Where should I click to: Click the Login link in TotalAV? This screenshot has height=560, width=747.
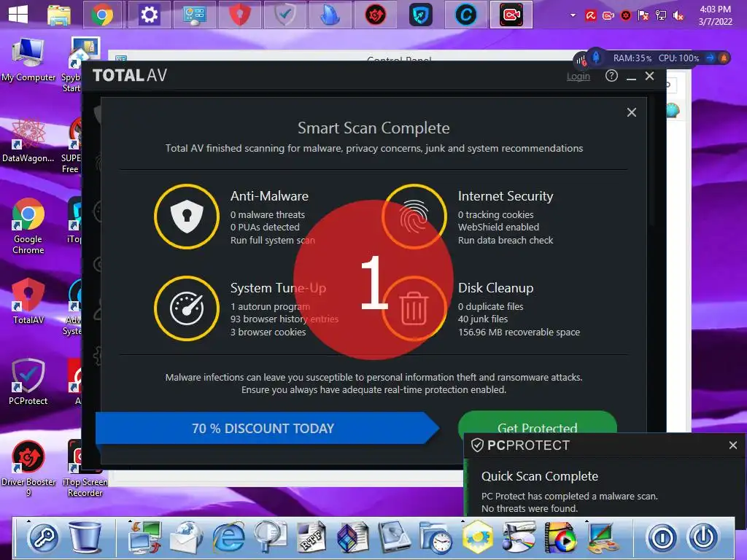(x=578, y=76)
